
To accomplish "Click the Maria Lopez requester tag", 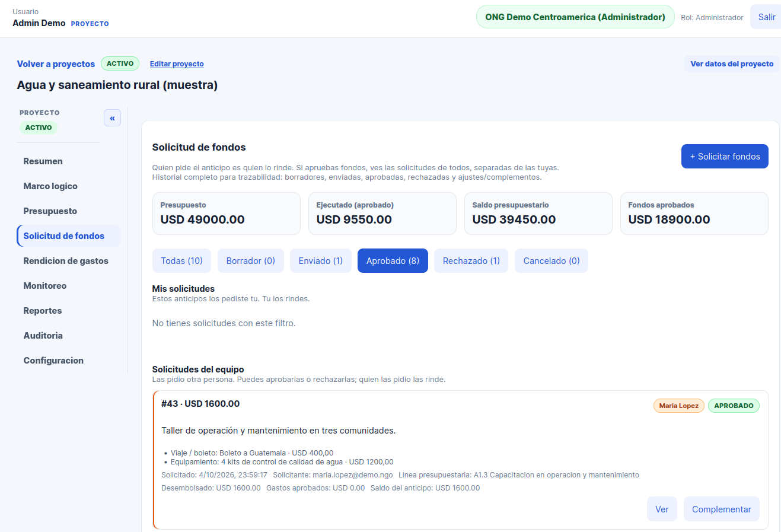I will tap(679, 406).
